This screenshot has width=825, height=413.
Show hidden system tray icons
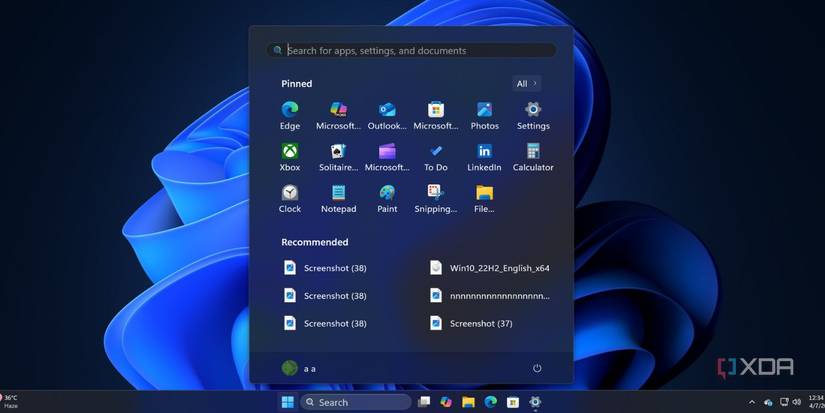point(752,402)
